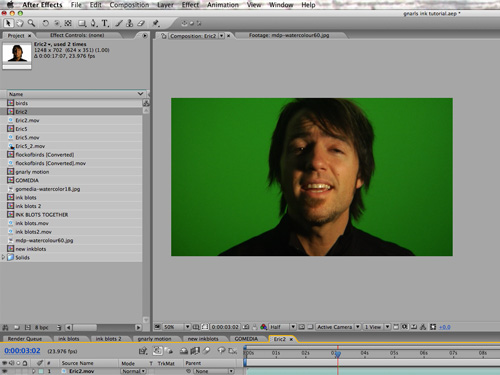The image size is (500, 375).
Task: Expand Eric2.mov layer properties triangle
Action: point(33,371)
